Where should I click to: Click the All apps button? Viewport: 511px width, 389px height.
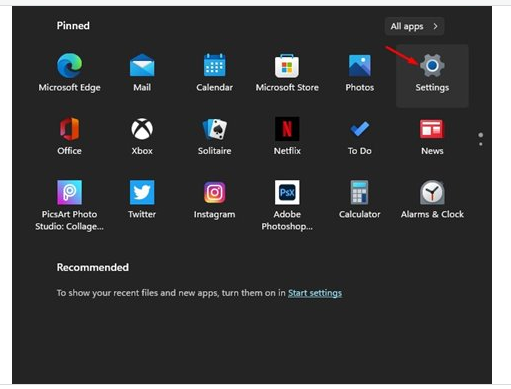414,26
